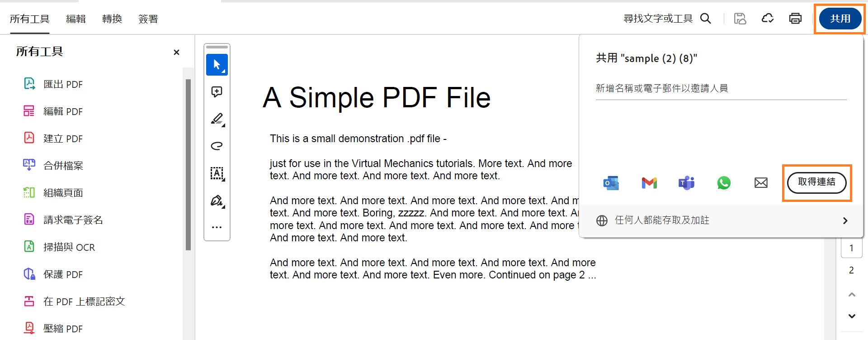This screenshot has width=868, height=340.
Task: Share through WhatsApp icon
Action: [724, 183]
